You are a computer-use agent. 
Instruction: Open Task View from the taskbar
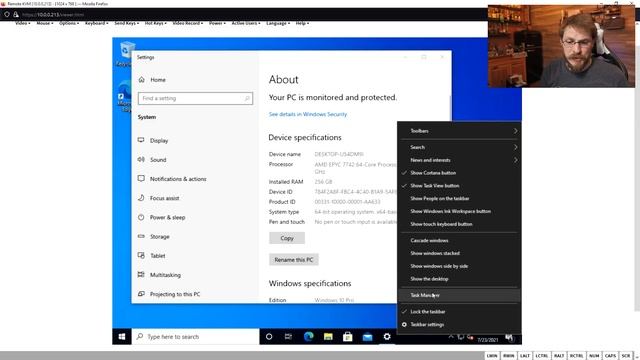point(288,337)
